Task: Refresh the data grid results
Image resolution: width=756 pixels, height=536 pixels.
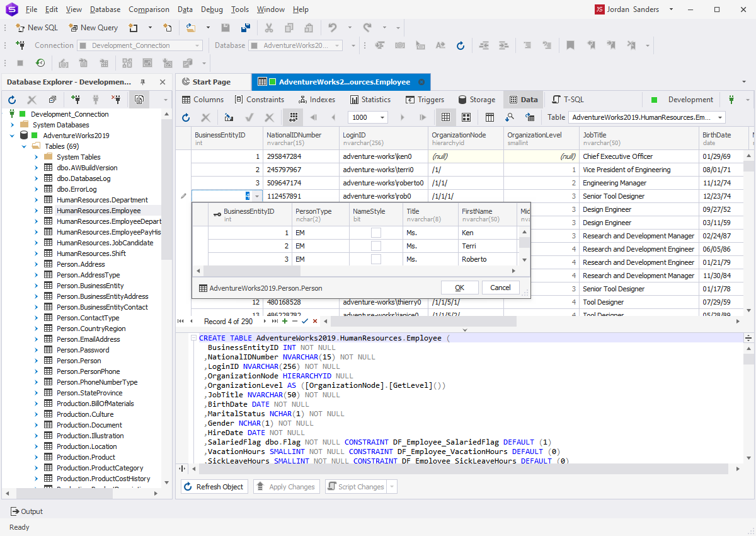Action: point(185,117)
